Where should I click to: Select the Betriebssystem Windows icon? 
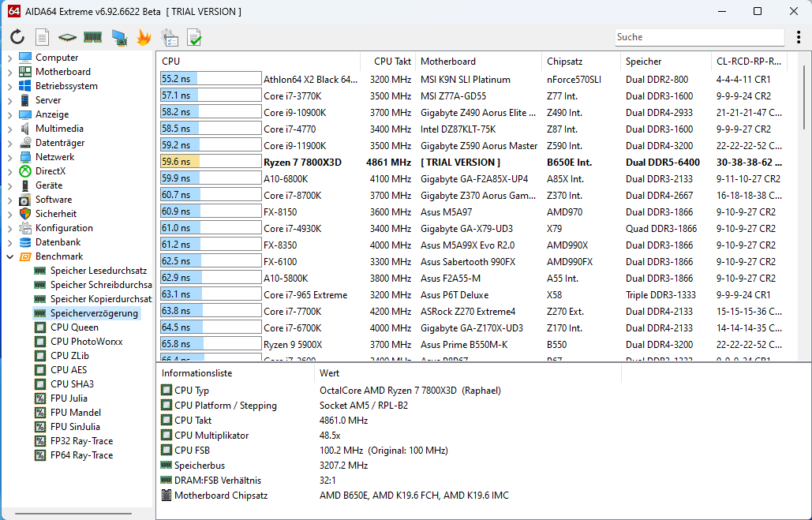[x=25, y=86]
